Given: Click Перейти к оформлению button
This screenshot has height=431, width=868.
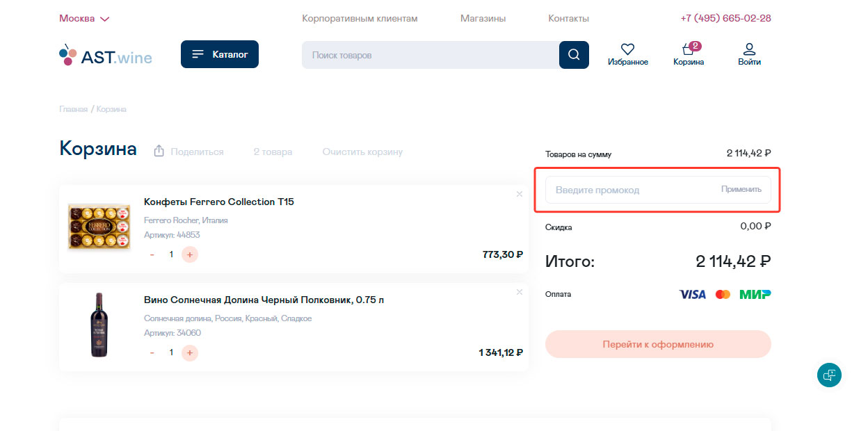Looking at the screenshot, I should [658, 344].
